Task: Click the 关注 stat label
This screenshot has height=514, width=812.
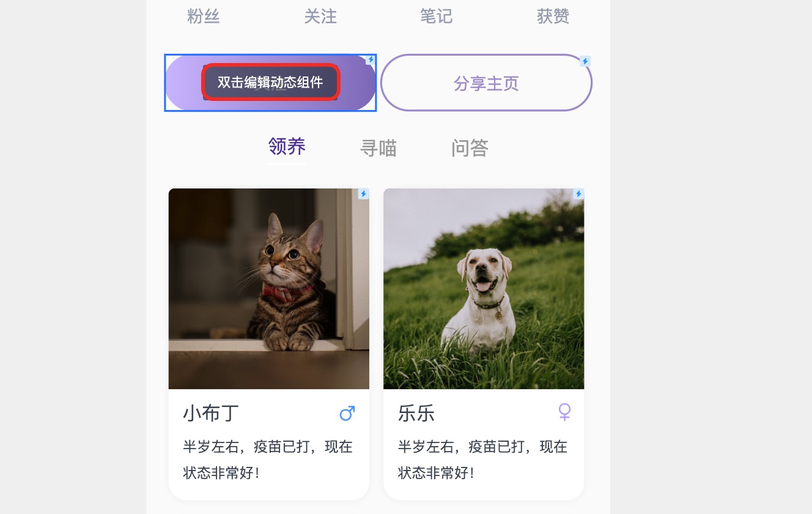Action: click(320, 16)
